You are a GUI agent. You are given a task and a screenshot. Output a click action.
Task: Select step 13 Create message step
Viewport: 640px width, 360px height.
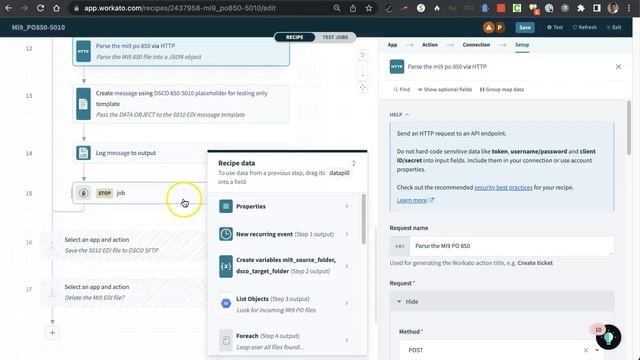pos(181,104)
